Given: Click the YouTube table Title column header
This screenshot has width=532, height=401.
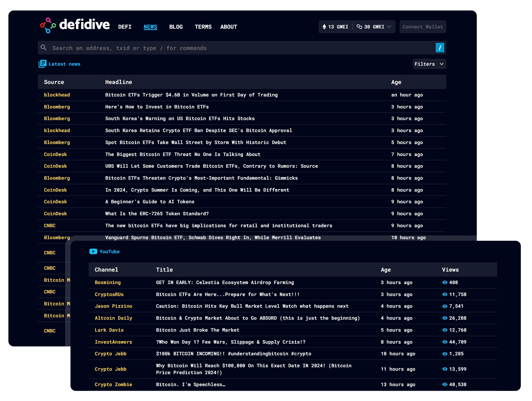Looking at the screenshot, I should point(164,270).
